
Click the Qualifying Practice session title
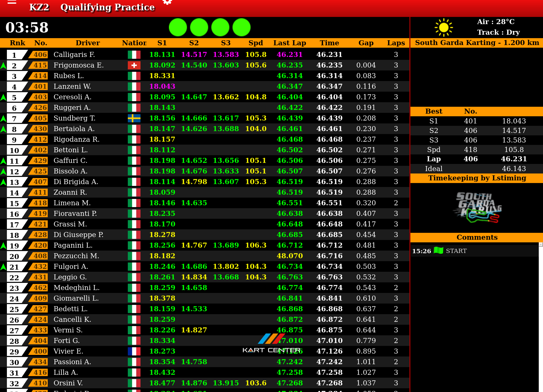click(x=107, y=7)
